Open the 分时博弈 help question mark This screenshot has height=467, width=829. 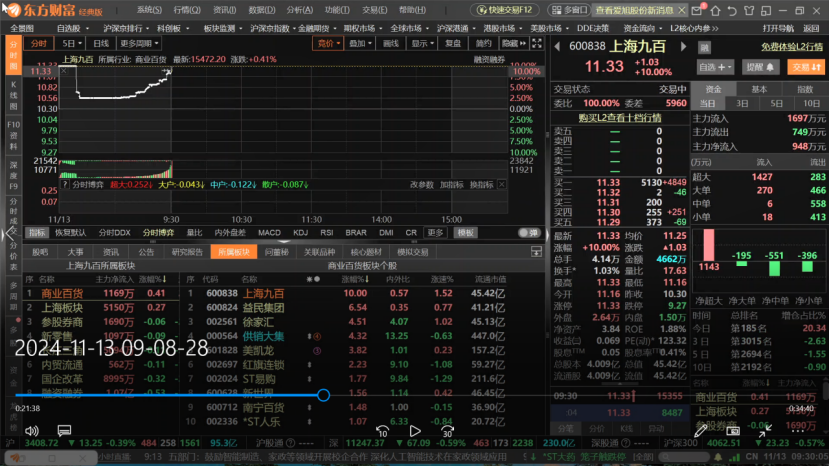click(65, 185)
